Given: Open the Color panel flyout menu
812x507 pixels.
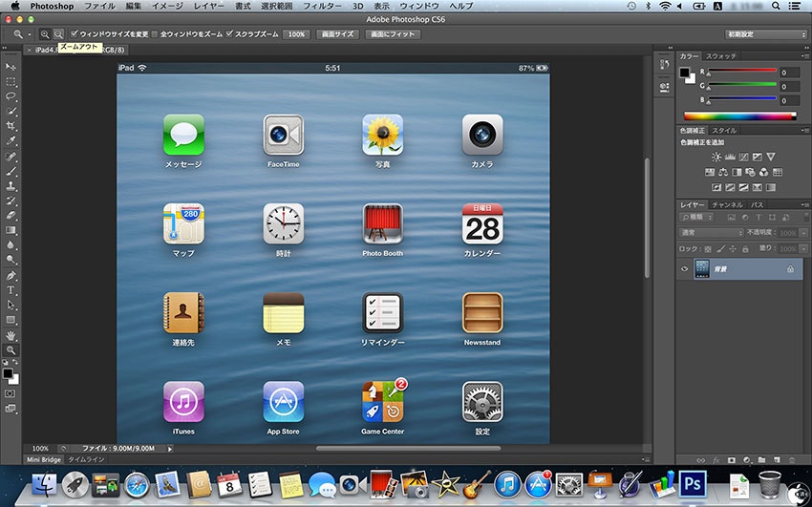Looking at the screenshot, I should tap(805, 56).
